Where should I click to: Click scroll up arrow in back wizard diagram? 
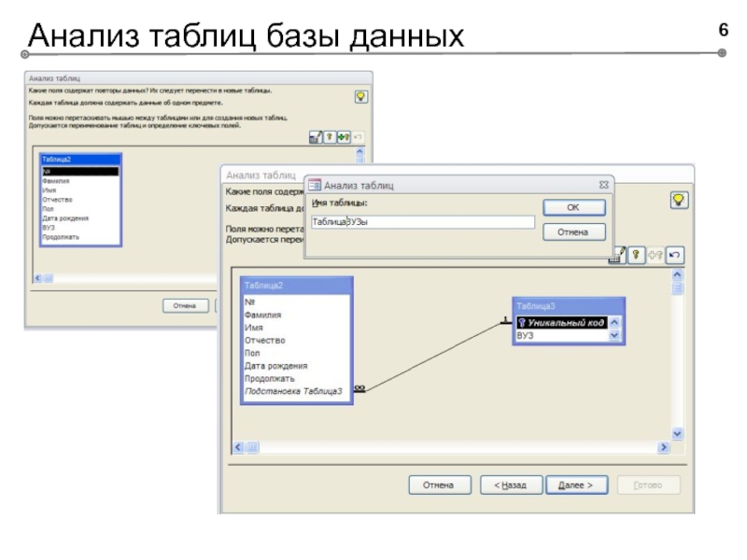(x=359, y=152)
